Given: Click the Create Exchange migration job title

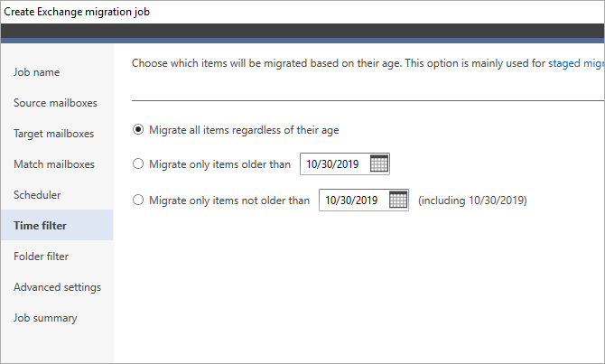Looking at the screenshot, I should tap(77, 12).
